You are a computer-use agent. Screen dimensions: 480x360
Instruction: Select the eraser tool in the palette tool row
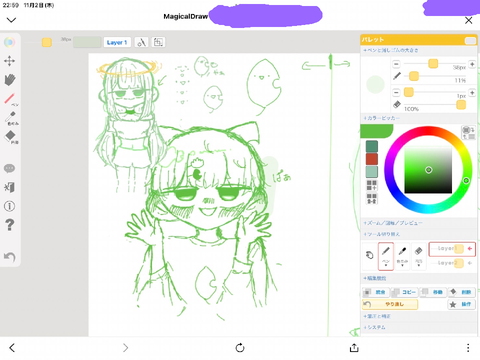click(419, 256)
